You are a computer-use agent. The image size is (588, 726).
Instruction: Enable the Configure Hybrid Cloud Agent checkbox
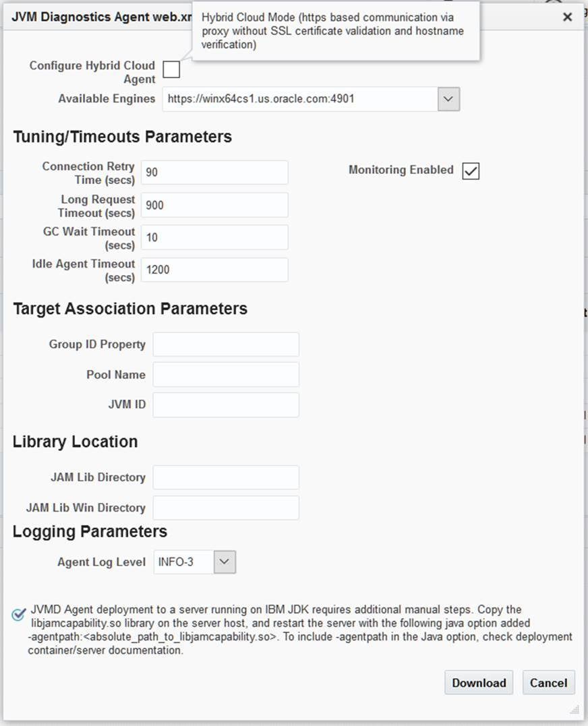(171, 69)
